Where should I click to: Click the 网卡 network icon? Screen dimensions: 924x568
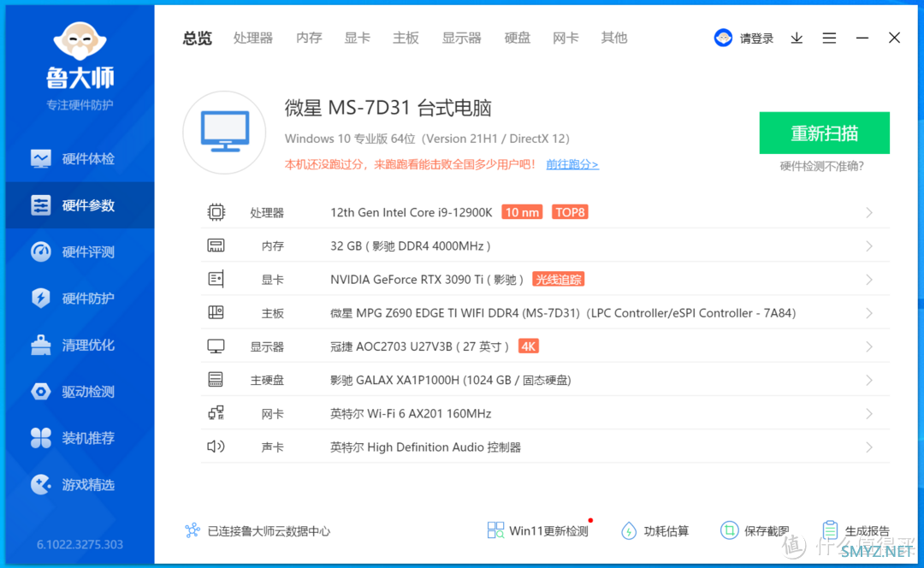click(x=216, y=413)
